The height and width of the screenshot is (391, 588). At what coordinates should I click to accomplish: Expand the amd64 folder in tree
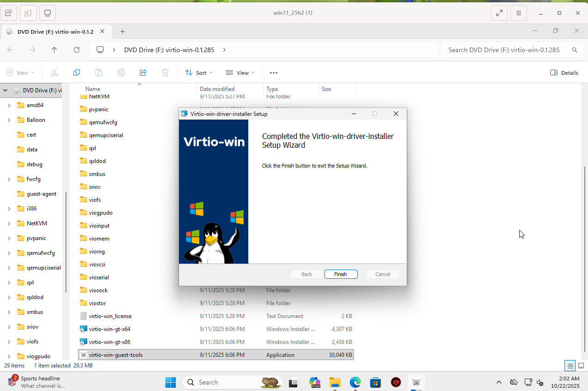tap(9, 105)
